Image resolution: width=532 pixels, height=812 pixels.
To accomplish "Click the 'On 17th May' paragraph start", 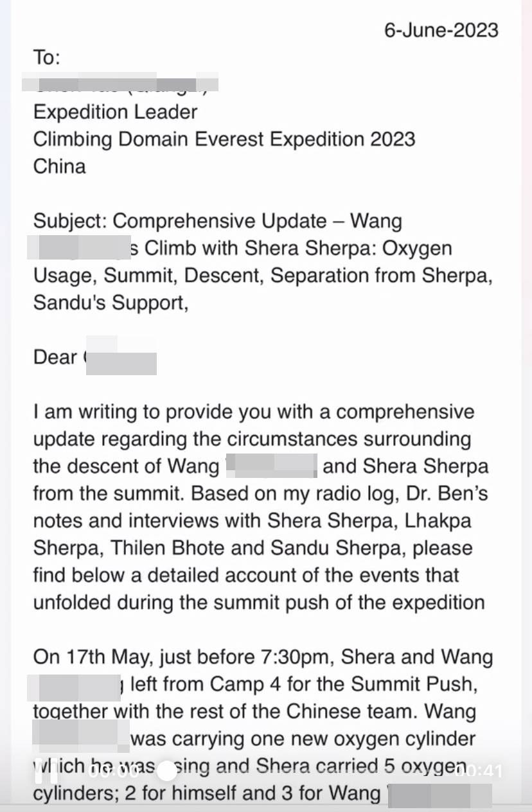I will pyautogui.click(x=90, y=658).
